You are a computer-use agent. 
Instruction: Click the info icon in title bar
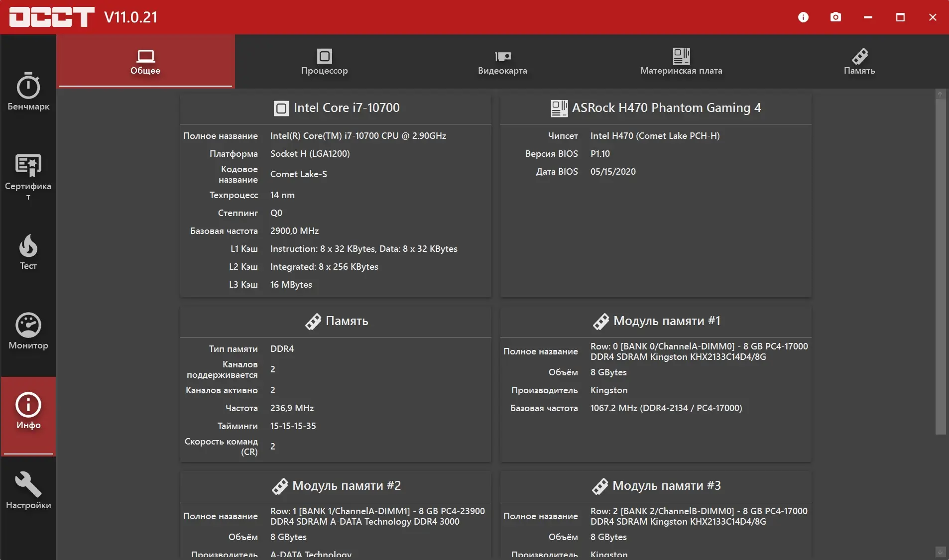click(803, 17)
